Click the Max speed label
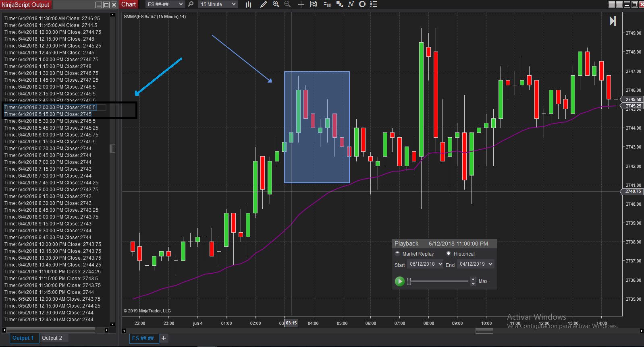644x347 pixels. pos(483,281)
